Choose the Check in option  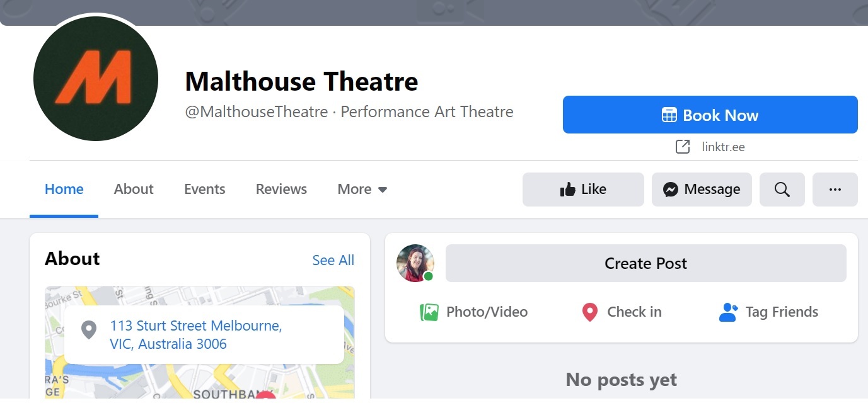click(622, 312)
